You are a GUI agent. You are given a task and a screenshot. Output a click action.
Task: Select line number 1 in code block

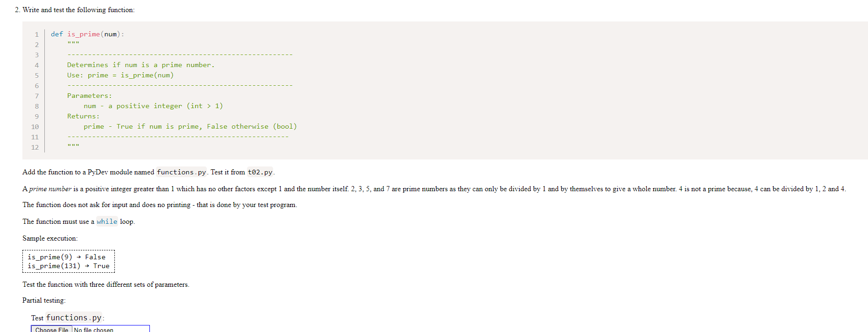(36, 34)
